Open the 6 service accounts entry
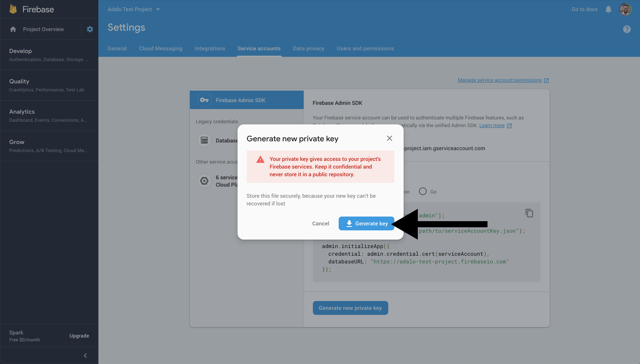This screenshot has width=640, height=364. [218, 181]
